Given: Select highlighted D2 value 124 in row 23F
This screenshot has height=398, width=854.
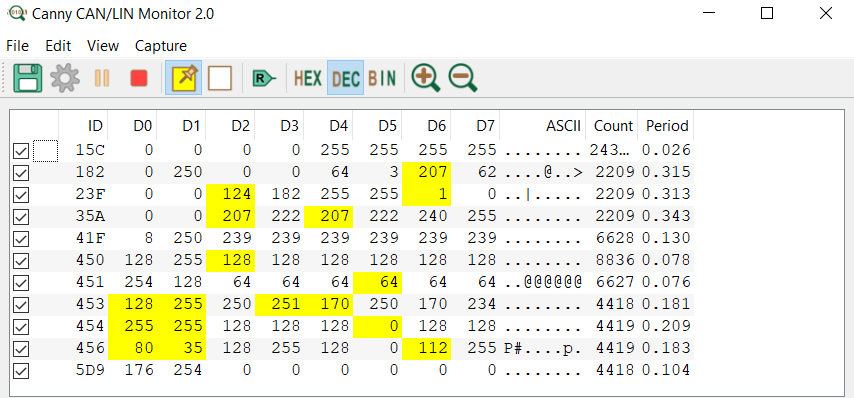Looking at the screenshot, I should tap(230, 195).
